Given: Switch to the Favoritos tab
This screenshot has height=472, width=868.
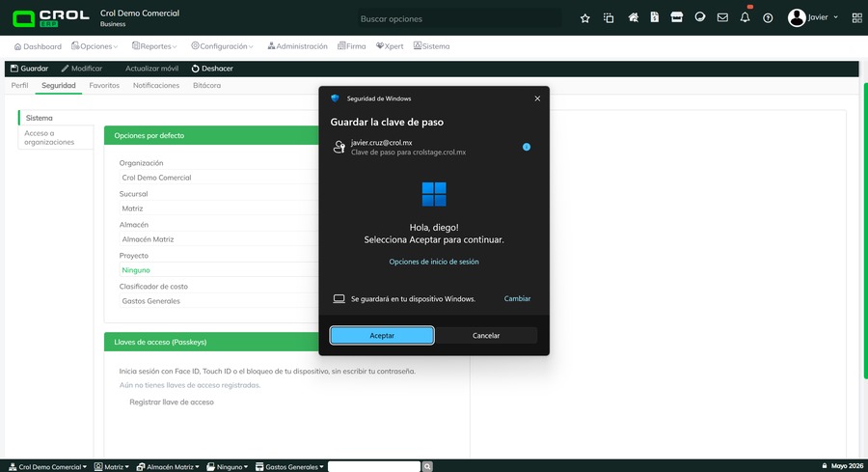Looking at the screenshot, I should pos(104,85).
